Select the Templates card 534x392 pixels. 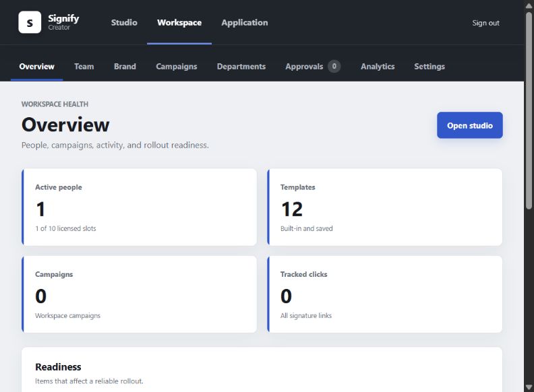tap(384, 207)
